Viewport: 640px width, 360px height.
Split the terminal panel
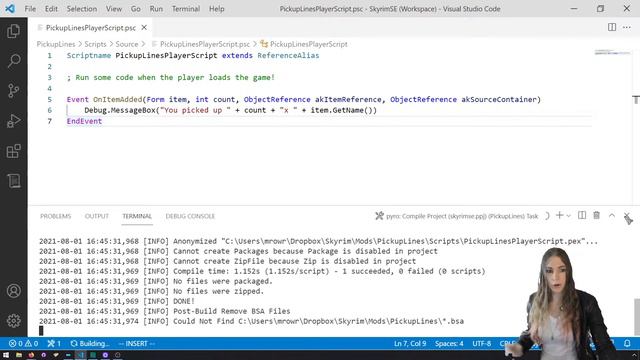(582, 216)
